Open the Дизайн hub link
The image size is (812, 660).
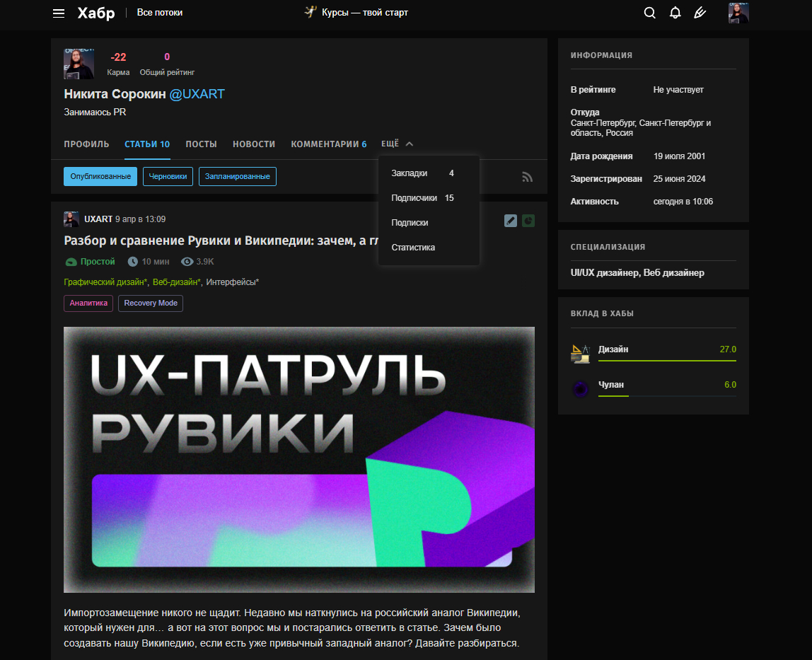click(613, 349)
